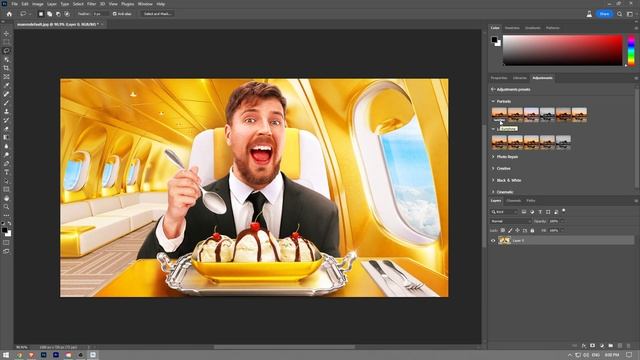Hide Layer 0 with the eye icon
Image resolution: width=640 pixels, height=360 pixels.
click(x=493, y=241)
